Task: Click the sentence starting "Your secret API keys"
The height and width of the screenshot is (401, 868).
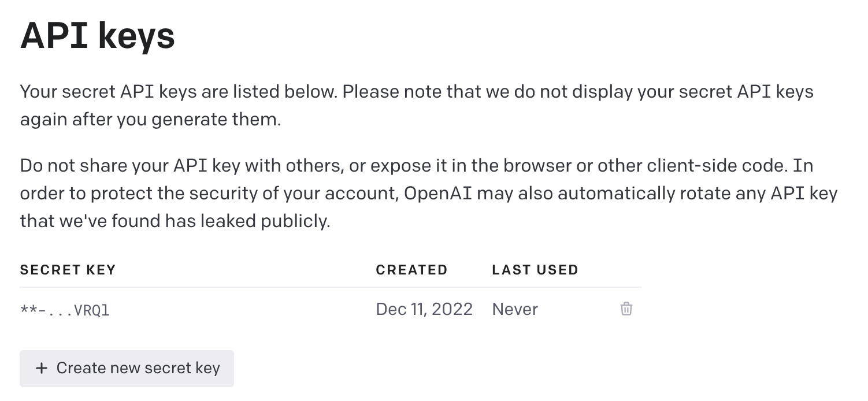Action: (x=179, y=92)
